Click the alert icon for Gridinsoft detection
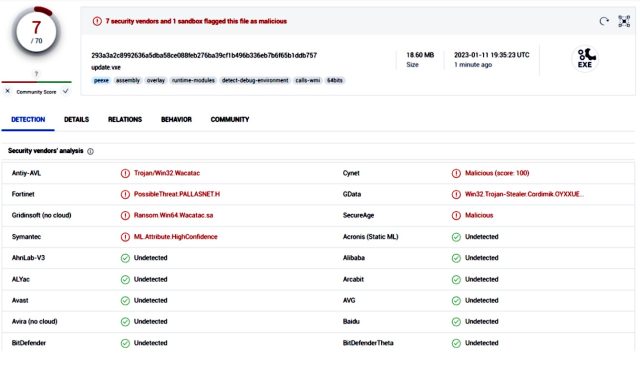 tap(125, 216)
